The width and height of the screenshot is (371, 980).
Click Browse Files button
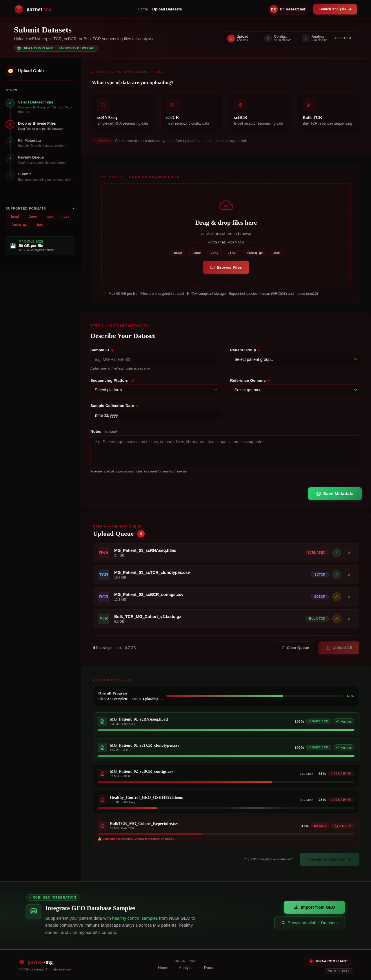[226, 267]
